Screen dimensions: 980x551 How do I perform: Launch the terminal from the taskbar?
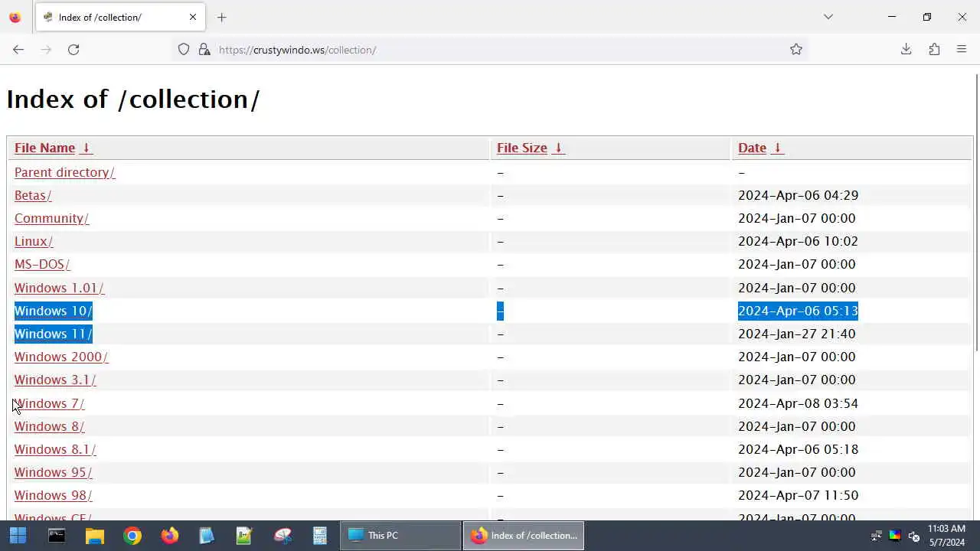point(57,536)
